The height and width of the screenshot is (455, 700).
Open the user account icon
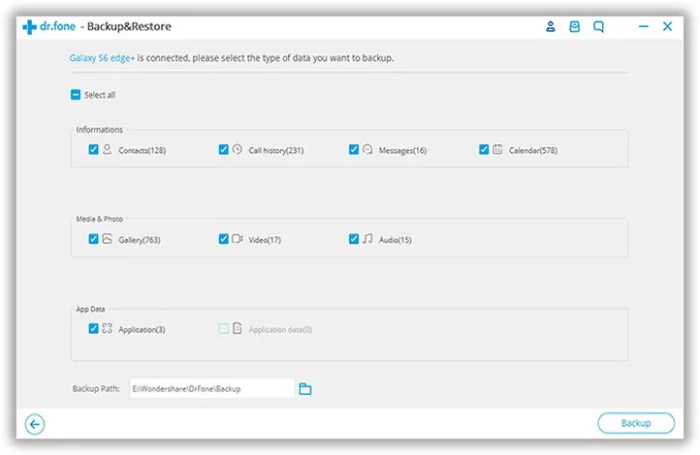(x=550, y=28)
